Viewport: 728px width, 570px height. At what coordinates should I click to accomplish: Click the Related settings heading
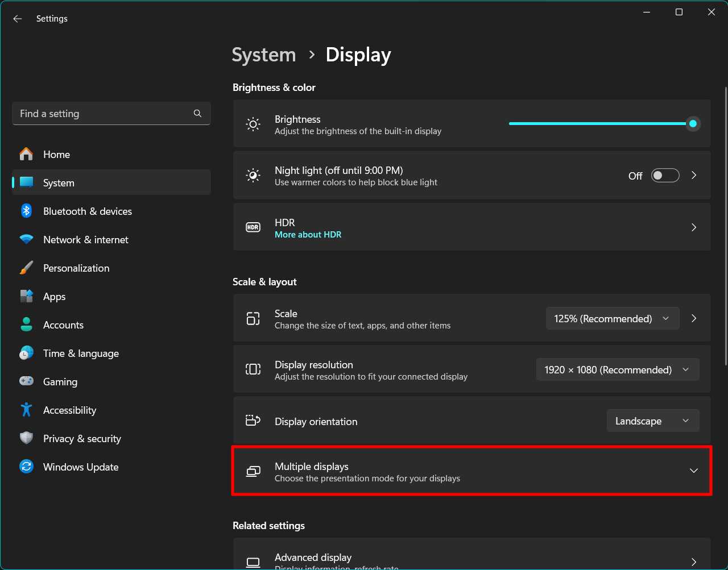coord(268,526)
